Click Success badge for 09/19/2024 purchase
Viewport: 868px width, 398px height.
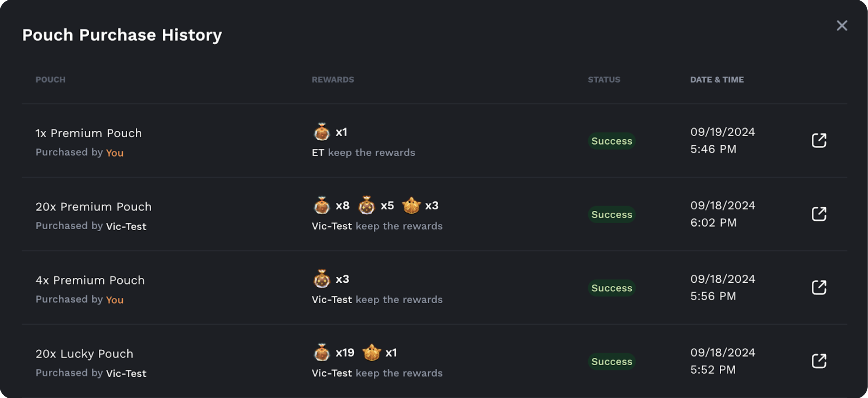pos(611,141)
